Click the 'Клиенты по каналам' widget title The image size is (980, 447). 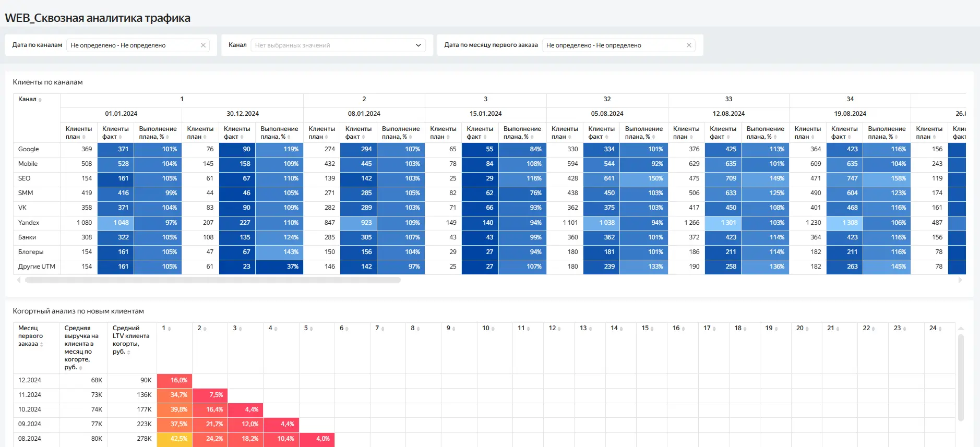click(x=48, y=82)
